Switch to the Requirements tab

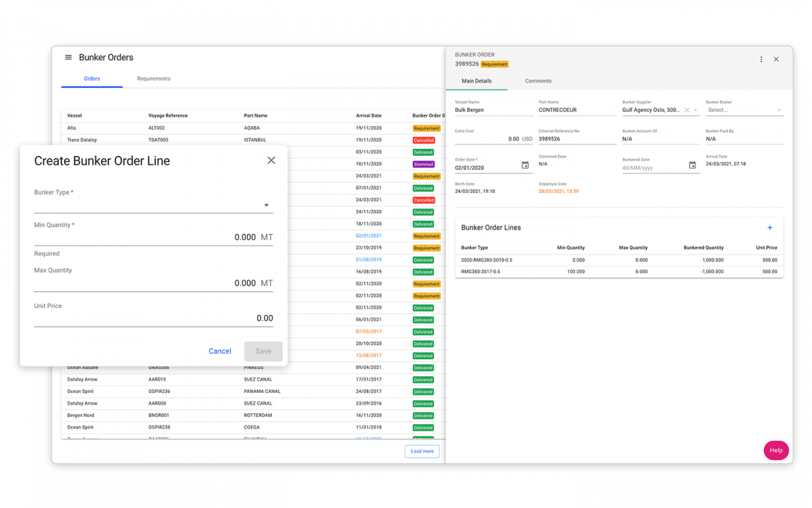coord(154,79)
